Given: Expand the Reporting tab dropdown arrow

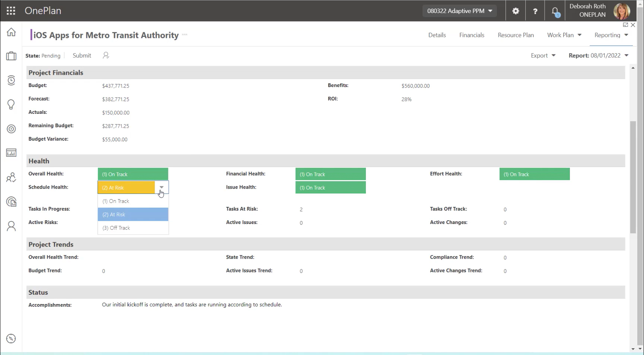Looking at the screenshot, I should click(626, 35).
